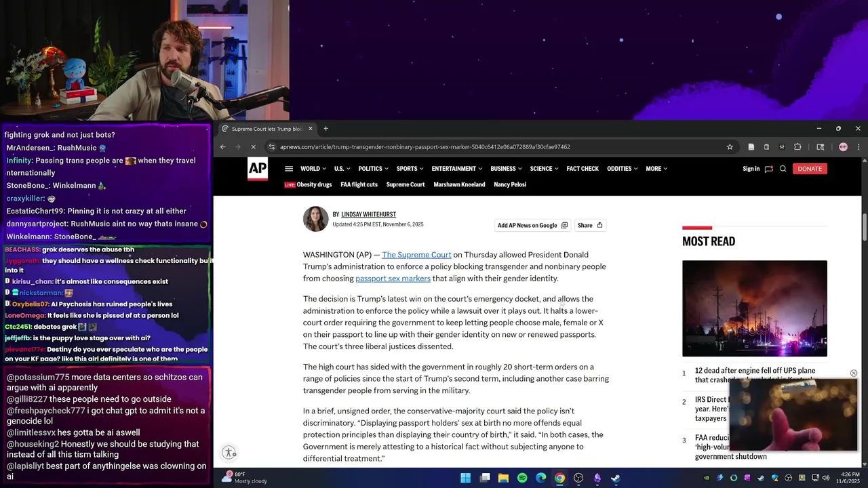
Task: Open the Chrome profile avatar
Action: (843, 147)
